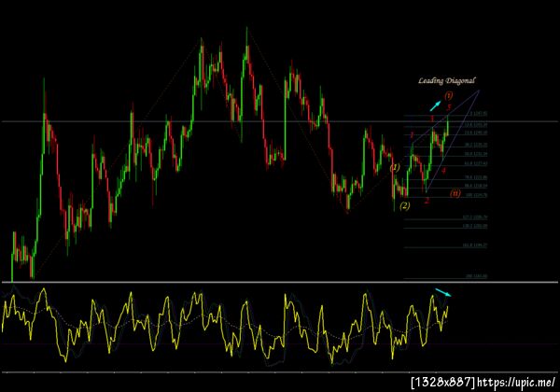Select the cyan down arrow above the oscillator
Image resolution: width=560 pixels, height=392 pixels.
point(443,292)
